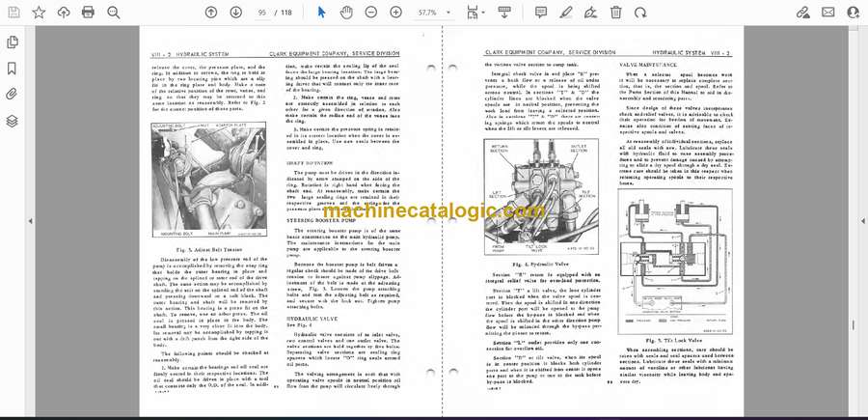
Task: Open the layers panel
Action: pos(12,121)
